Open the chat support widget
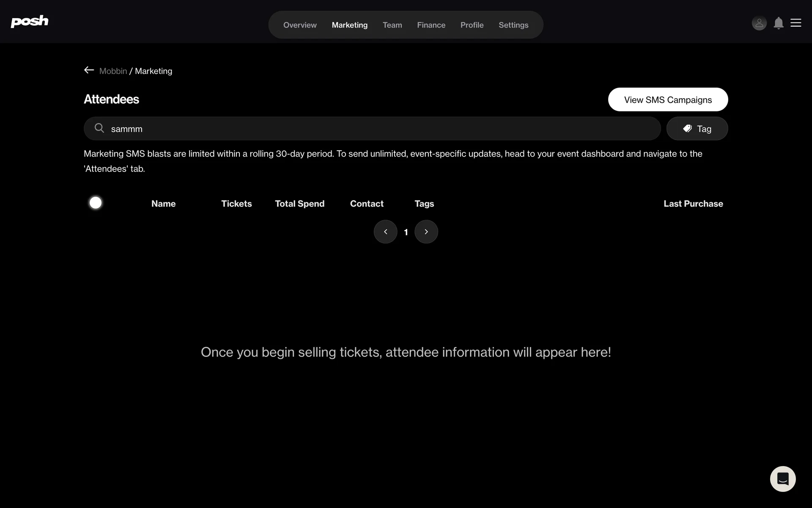The width and height of the screenshot is (812, 508). [783, 479]
